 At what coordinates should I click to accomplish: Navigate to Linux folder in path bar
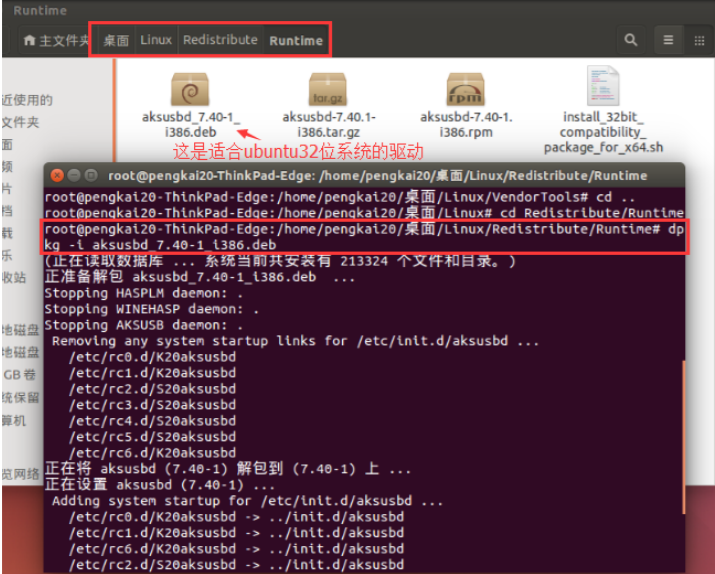click(156, 40)
